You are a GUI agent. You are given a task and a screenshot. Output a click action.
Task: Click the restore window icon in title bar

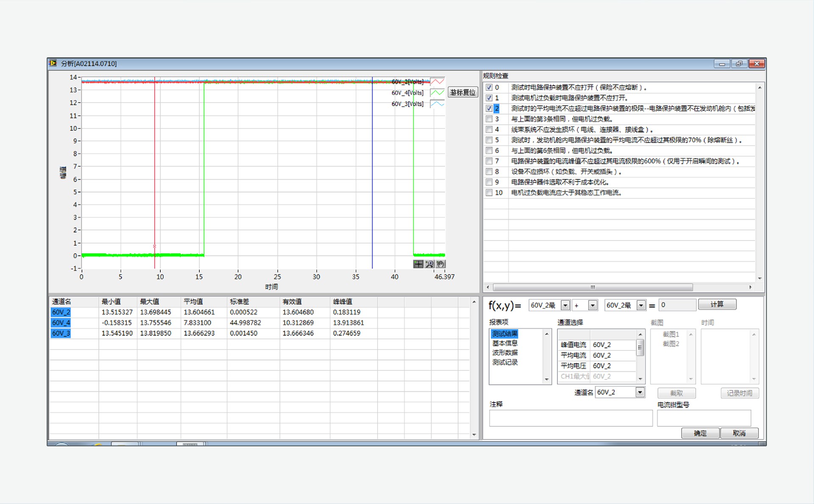click(x=739, y=64)
